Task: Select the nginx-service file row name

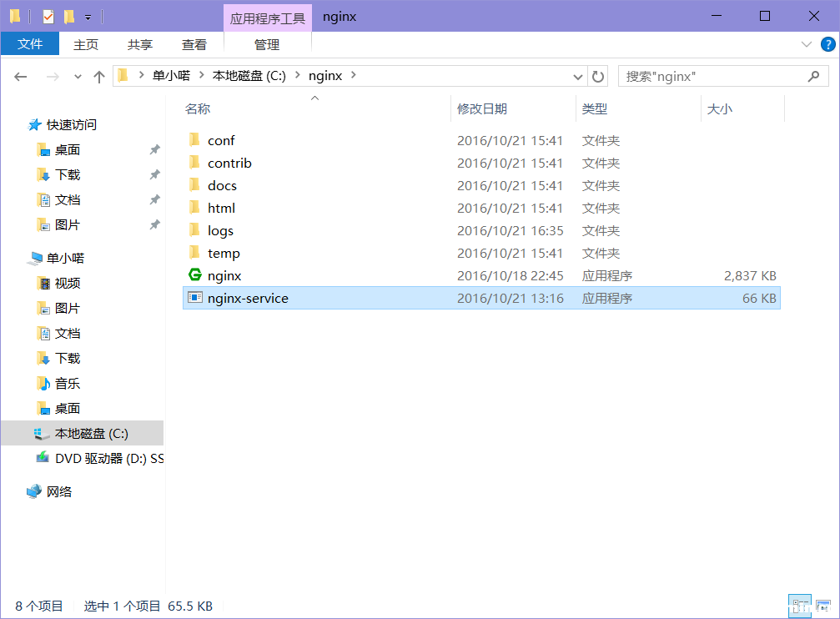Action: tap(248, 298)
